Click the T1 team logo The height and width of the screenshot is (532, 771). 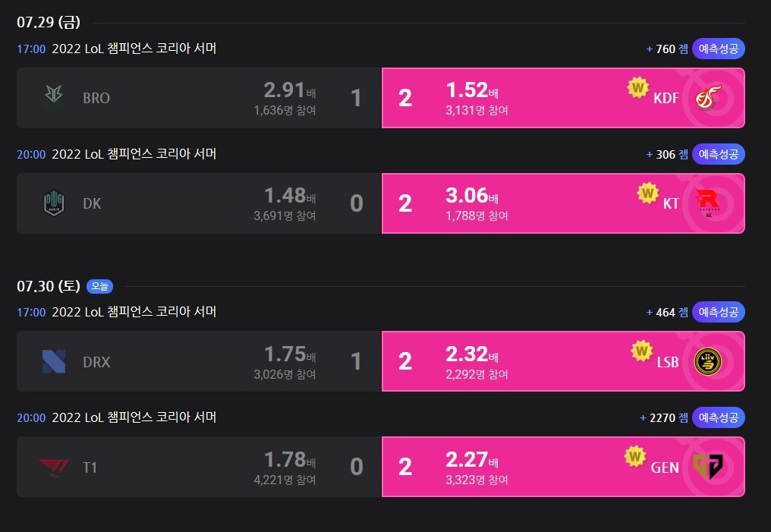point(54,467)
